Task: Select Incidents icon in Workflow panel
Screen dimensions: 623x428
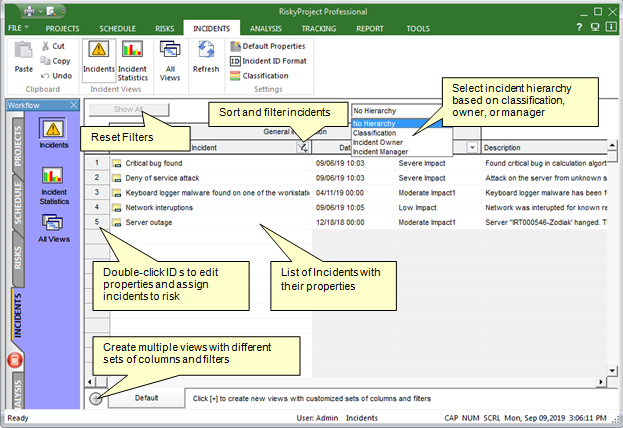Action: coord(53,129)
